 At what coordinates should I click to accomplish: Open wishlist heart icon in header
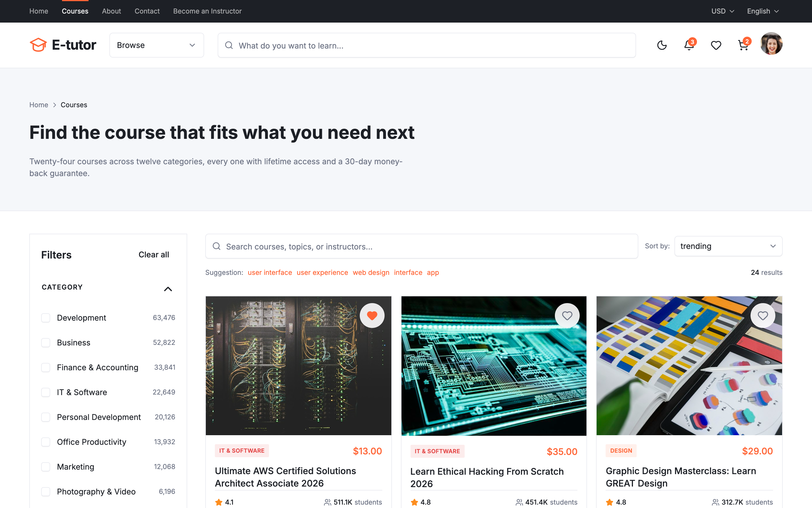716,45
